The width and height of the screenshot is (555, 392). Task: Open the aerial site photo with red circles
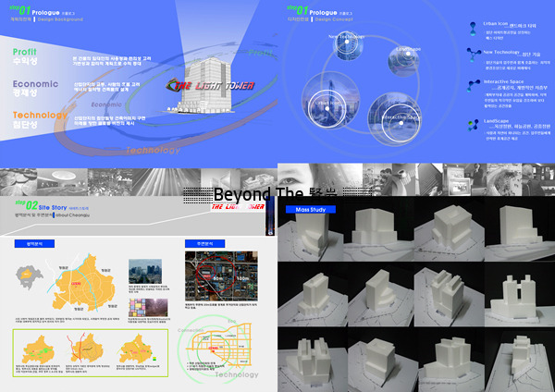click(221, 276)
